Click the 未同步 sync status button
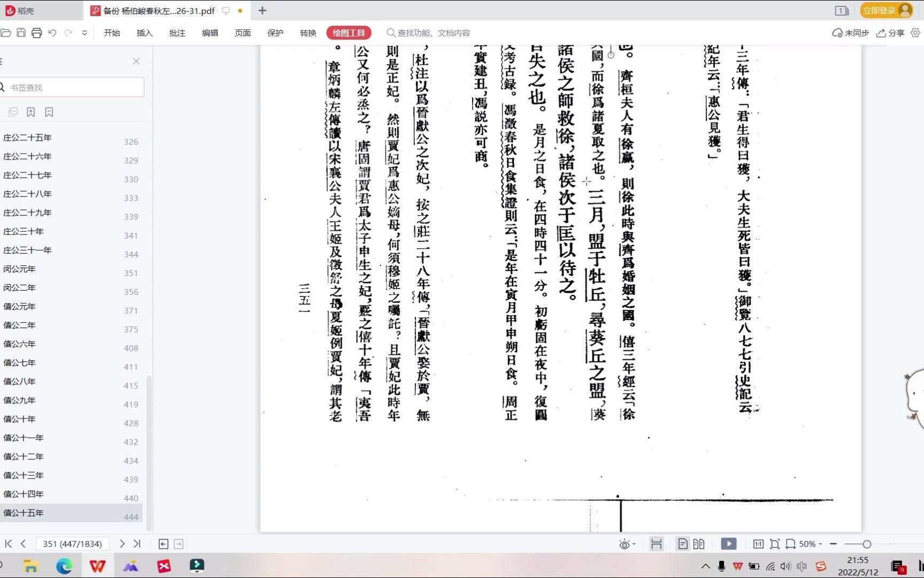 tap(850, 33)
